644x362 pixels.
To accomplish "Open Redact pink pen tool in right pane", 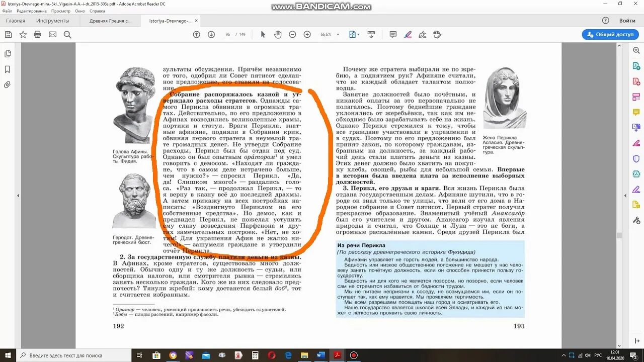I will tap(636, 143).
